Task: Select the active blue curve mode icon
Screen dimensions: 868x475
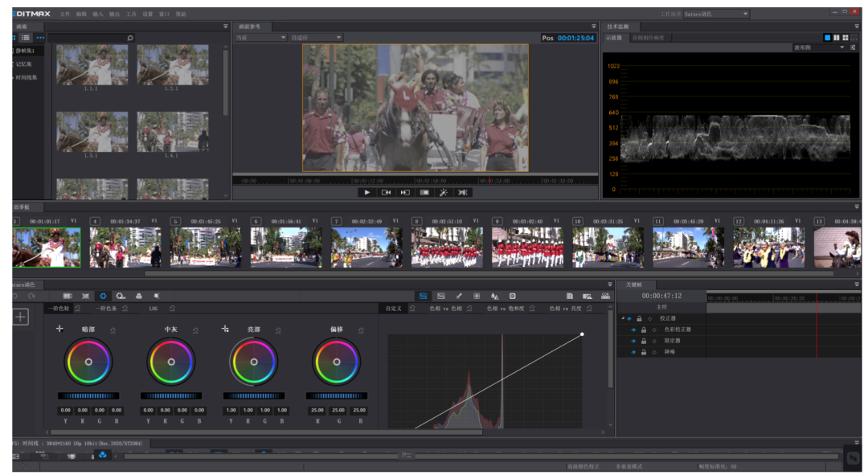Action: click(x=423, y=297)
